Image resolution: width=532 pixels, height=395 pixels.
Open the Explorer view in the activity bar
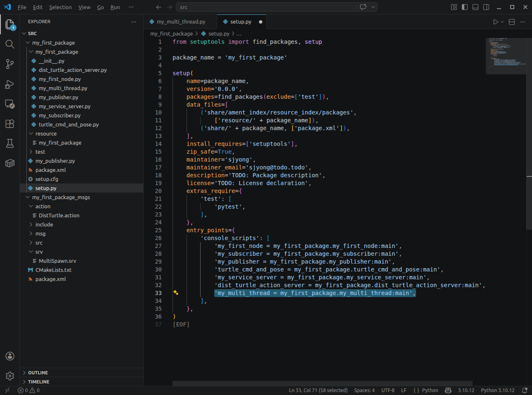(10, 24)
